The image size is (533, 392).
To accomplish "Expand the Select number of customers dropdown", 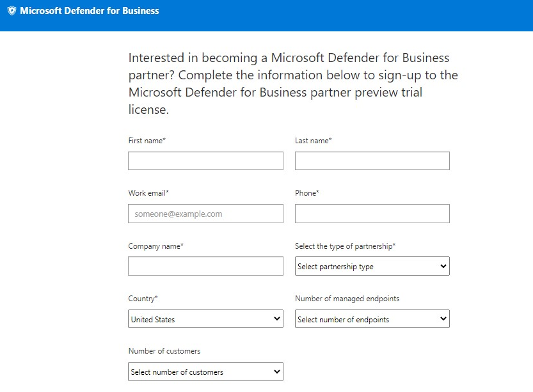I will [205, 372].
